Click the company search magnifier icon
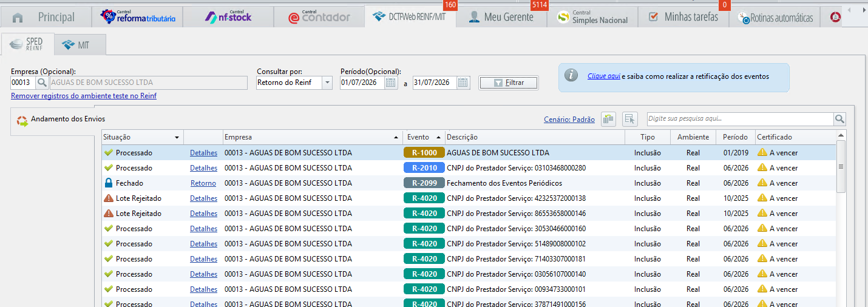The width and height of the screenshot is (868, 307). point(42,83)
